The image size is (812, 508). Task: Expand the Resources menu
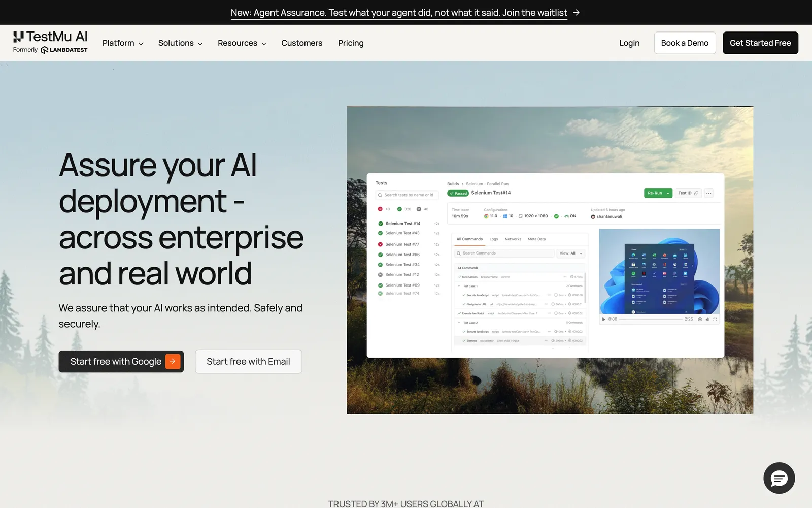coord(242,43)
